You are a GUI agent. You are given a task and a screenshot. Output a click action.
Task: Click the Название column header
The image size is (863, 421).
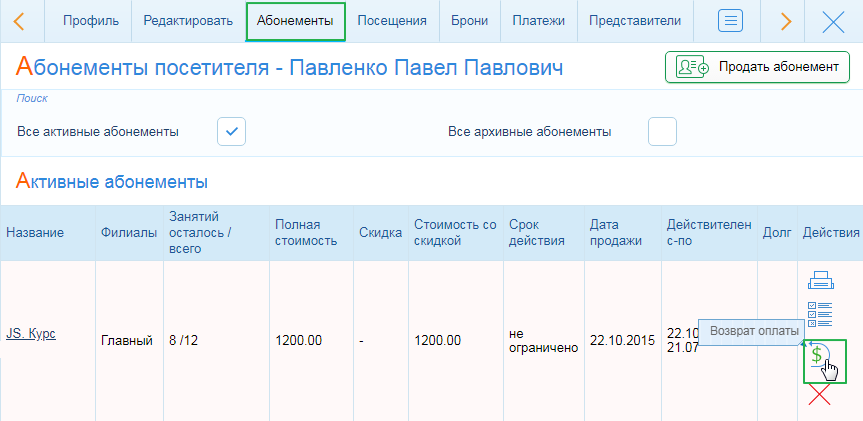(35, 233)
